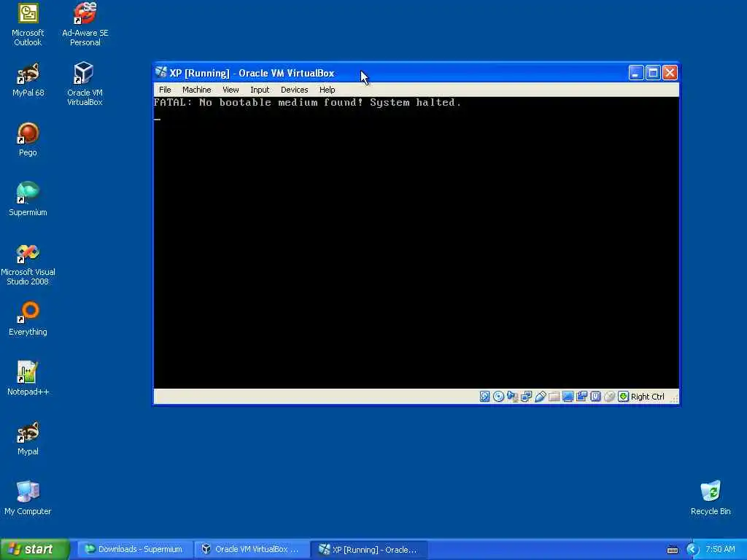Click the Right Ctrl host key label
The width and height of the screenshot is (747, 560).
point(648,397)
